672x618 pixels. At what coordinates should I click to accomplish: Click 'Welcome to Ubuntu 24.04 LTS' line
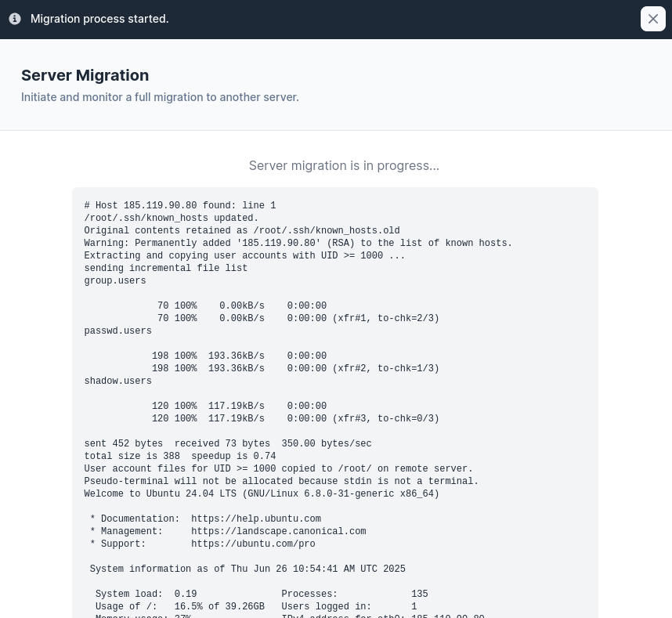coord(262,493)
